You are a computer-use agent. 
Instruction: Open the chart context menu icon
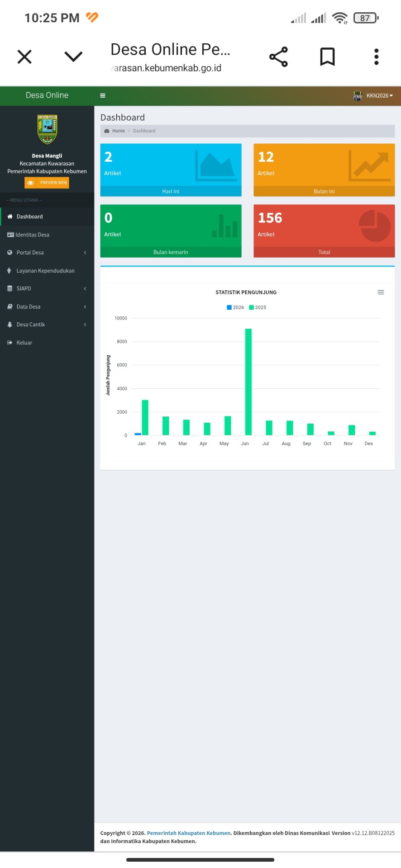point(381,292)
